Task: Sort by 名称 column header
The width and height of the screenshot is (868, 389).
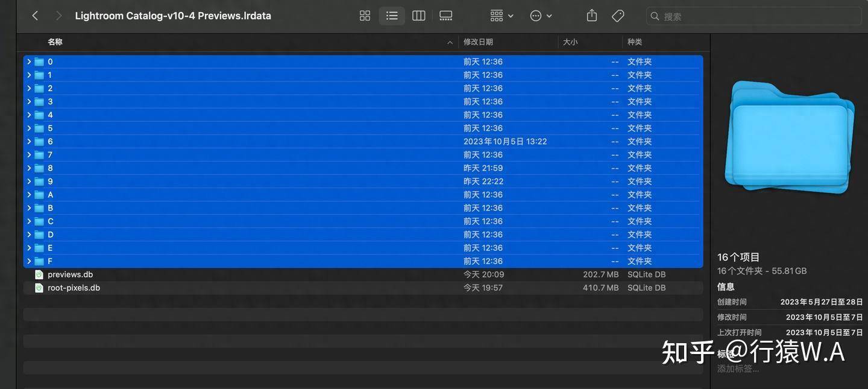Action: pos(55,42)
